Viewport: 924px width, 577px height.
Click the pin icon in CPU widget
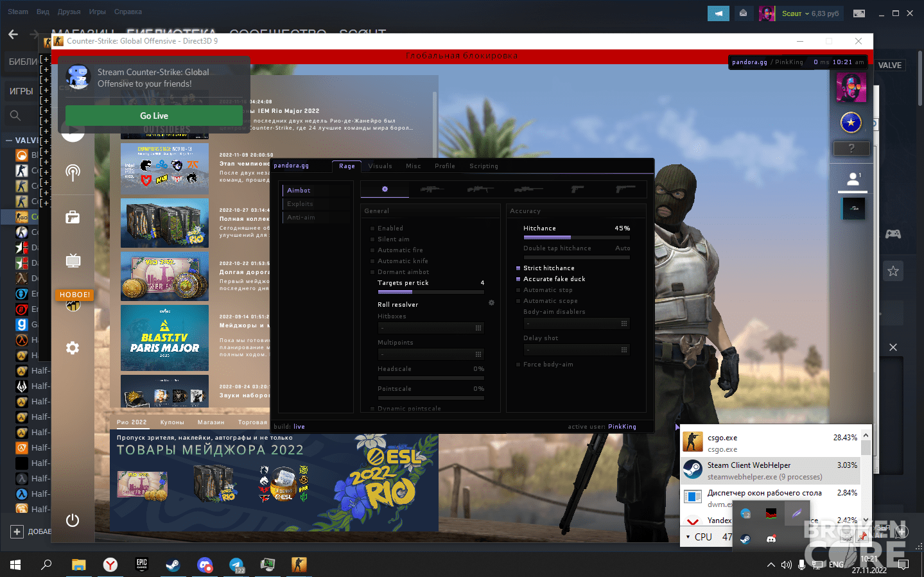[x=862, y=537]
